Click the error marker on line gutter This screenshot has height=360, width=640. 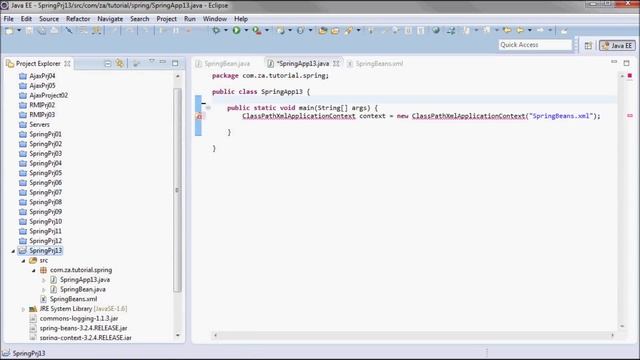tap(199, 116)
